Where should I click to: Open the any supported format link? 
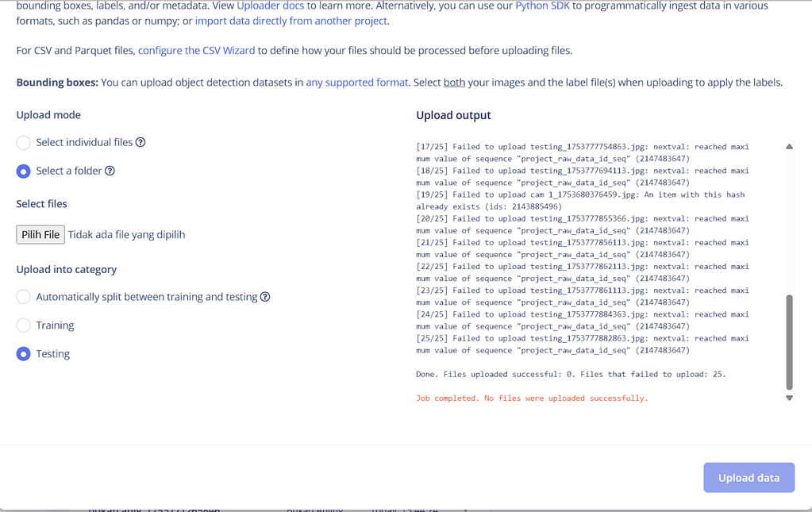point(357,82)
